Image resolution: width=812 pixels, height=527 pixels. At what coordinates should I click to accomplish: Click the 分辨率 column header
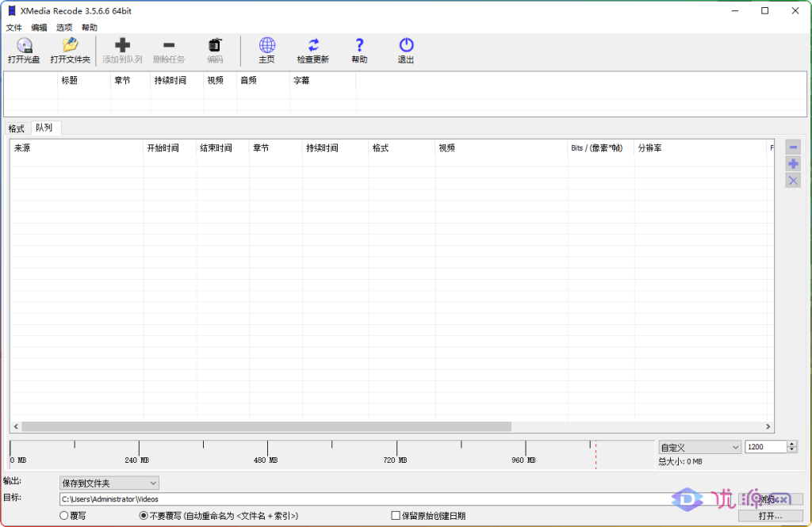tap(700, 148)
